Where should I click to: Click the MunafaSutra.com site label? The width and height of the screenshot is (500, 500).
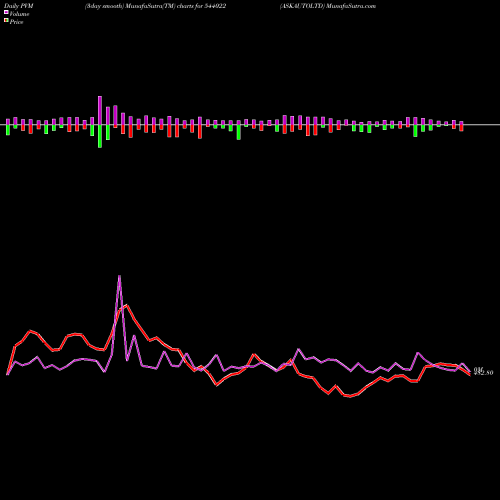pos(351,6)
